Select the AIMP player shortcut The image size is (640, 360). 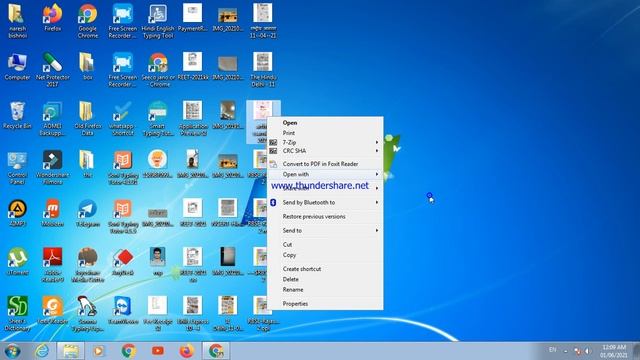[x=17, y=213]
